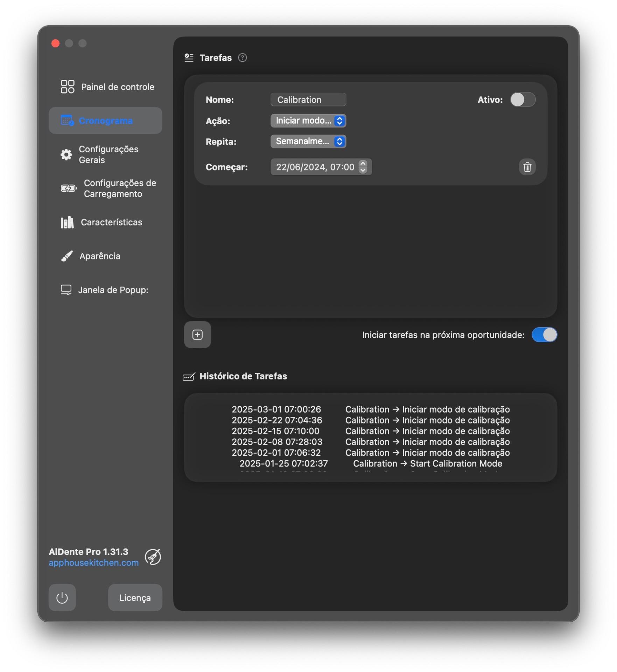Click the Tarefas list icon in the header
Viewport: 617px width, 672px height.
coord(189,58)
